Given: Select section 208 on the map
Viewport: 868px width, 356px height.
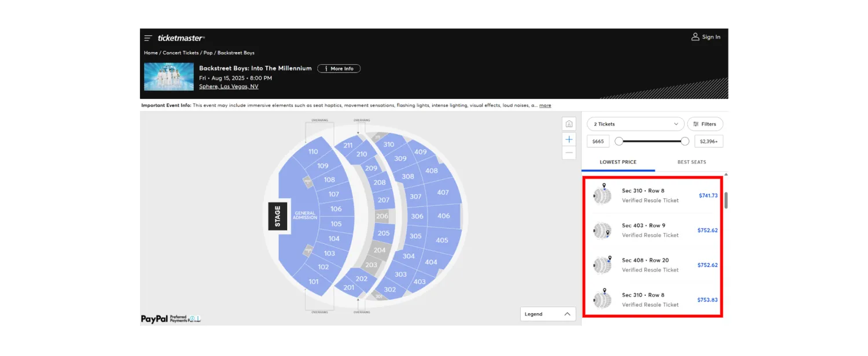Looking at the screenshot, I should click(x=379, y=183).
